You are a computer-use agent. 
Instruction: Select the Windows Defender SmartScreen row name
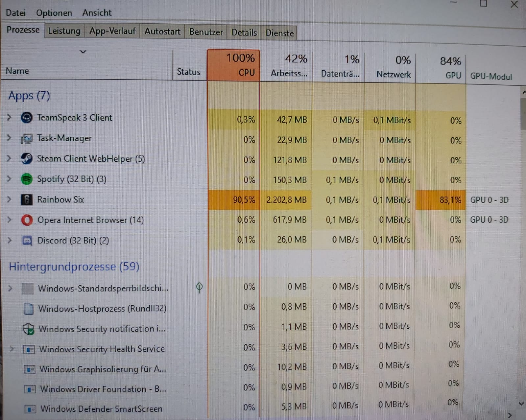pyautogui.click(x=101, y=409)
